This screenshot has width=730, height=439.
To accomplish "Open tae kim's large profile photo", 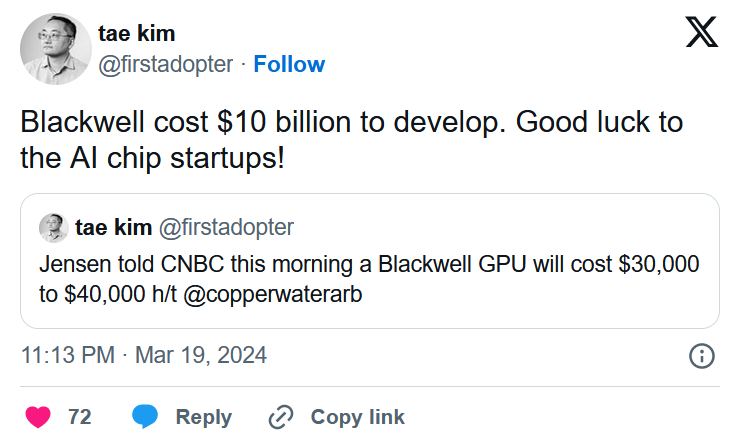I will 55,49.
